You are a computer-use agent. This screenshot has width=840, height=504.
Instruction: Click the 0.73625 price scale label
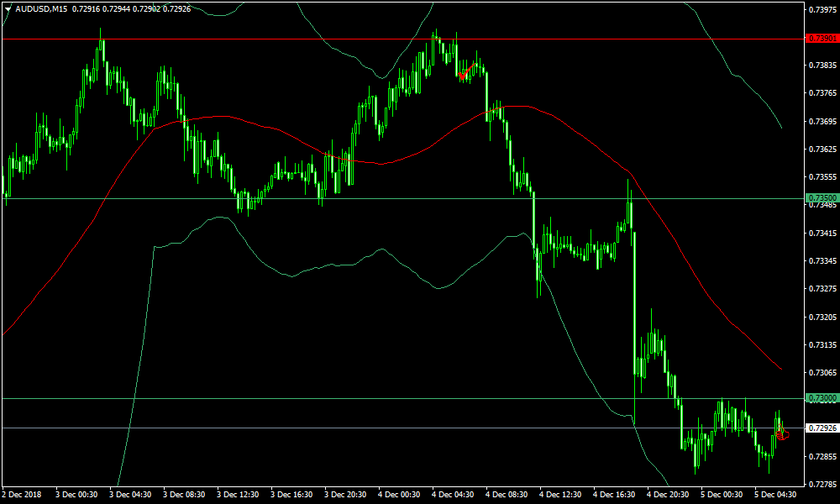tap(822, 150)
